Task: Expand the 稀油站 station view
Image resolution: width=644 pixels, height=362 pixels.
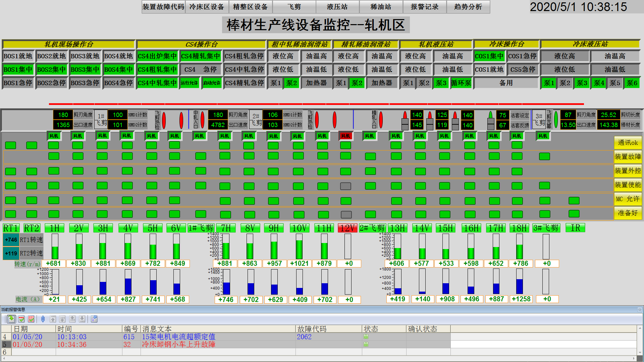Action: 381,7
